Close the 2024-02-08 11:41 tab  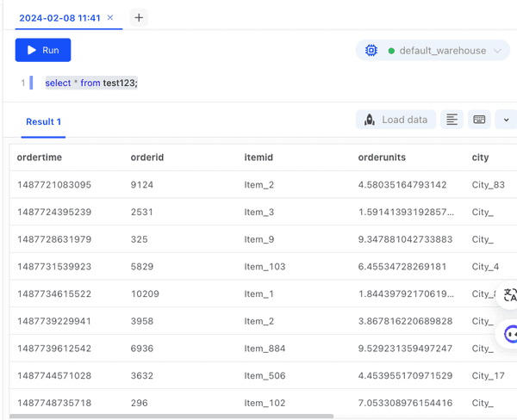[x=110, y=17]
